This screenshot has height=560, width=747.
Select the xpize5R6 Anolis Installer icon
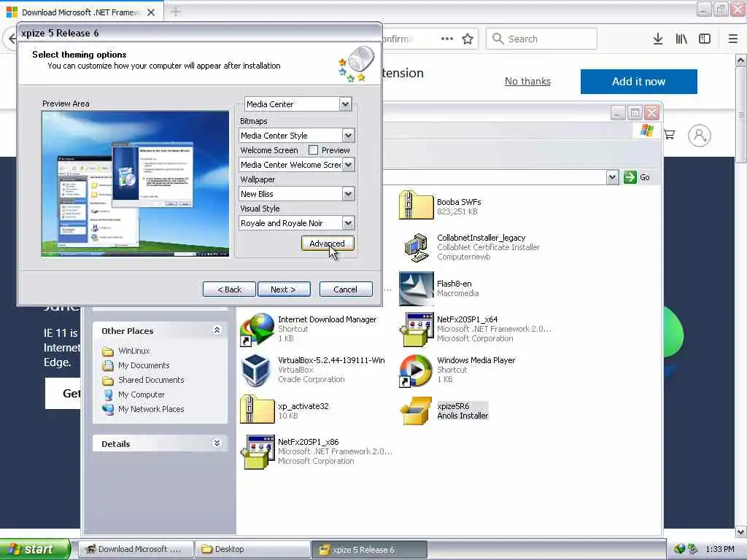(x=416, y=411)
